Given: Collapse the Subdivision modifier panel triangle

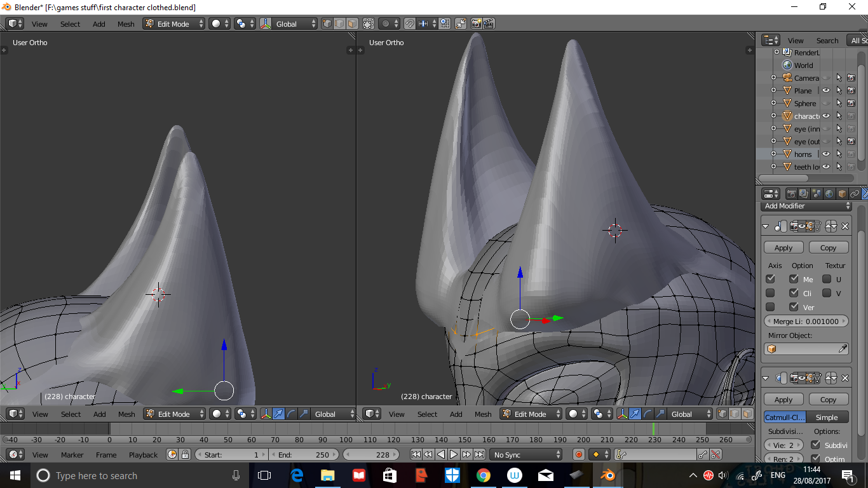Looking at the screenshot, I should pyautogui.click(x=765, y=378).
